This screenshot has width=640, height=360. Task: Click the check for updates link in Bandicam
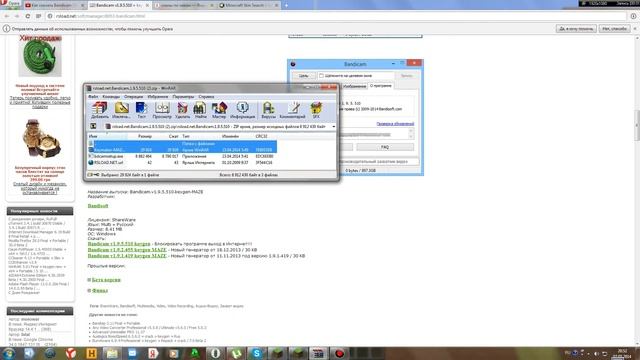395,124
